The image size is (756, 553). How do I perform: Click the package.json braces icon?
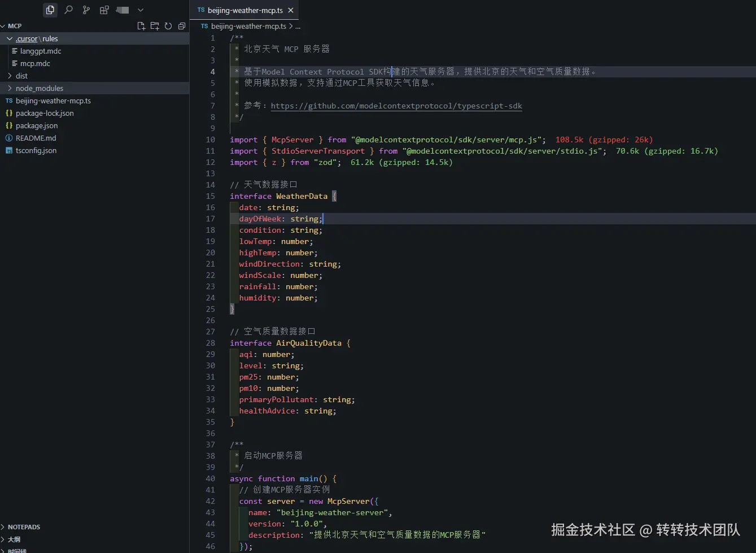tap(9, 125)
